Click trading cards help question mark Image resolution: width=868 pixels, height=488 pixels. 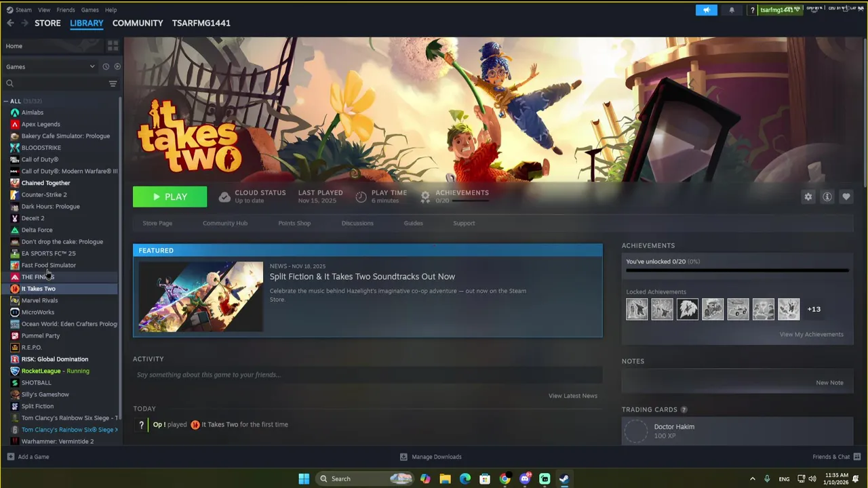click(684, 409)
